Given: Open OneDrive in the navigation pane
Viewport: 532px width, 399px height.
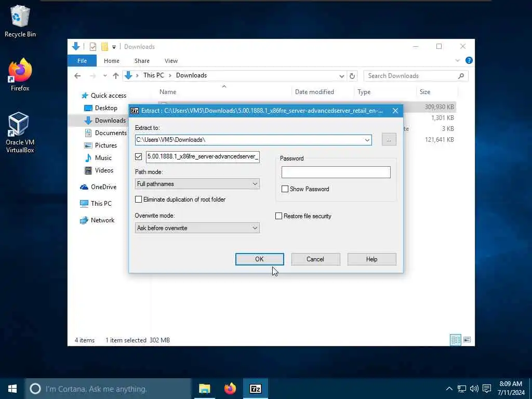Looking at the screenshot, I should tap(98, 187).
